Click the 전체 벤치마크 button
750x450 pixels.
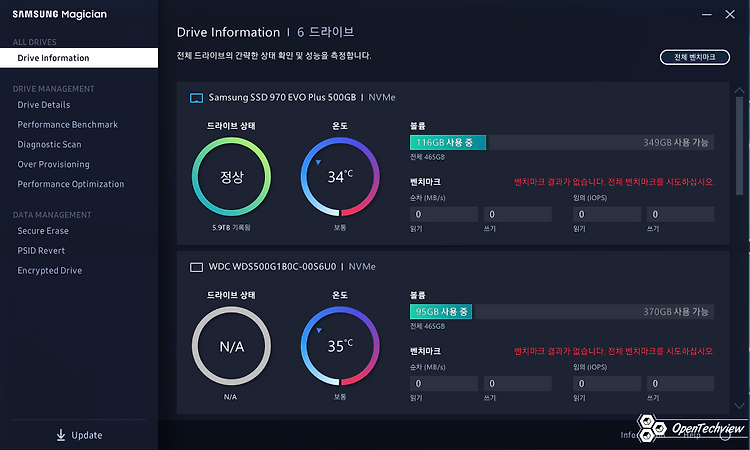[695, 57]
